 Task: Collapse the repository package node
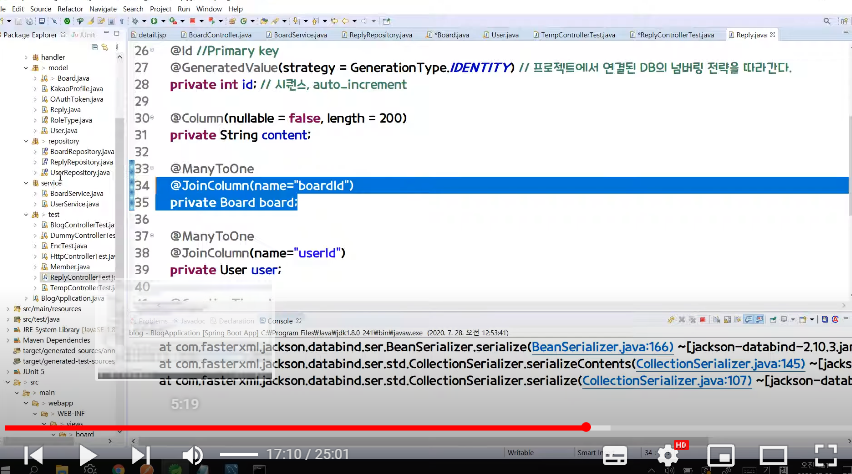(26, 141)
